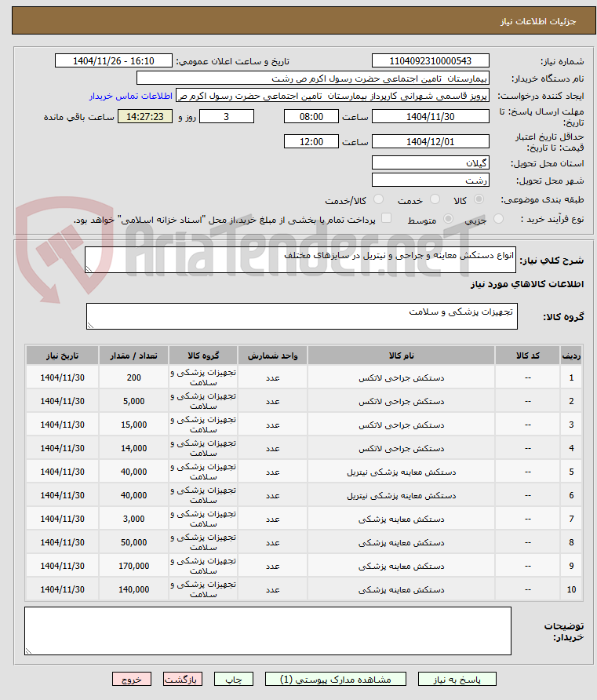Click the استان محل تحویل field گیلان

tap(430, 162)
